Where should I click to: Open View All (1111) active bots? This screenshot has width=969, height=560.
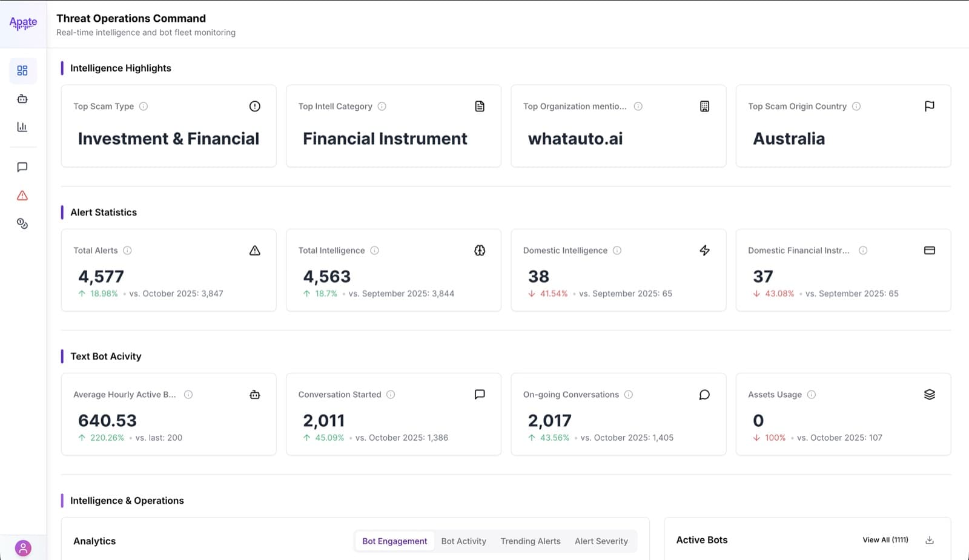pyautogui.click(x=885, y=540)
